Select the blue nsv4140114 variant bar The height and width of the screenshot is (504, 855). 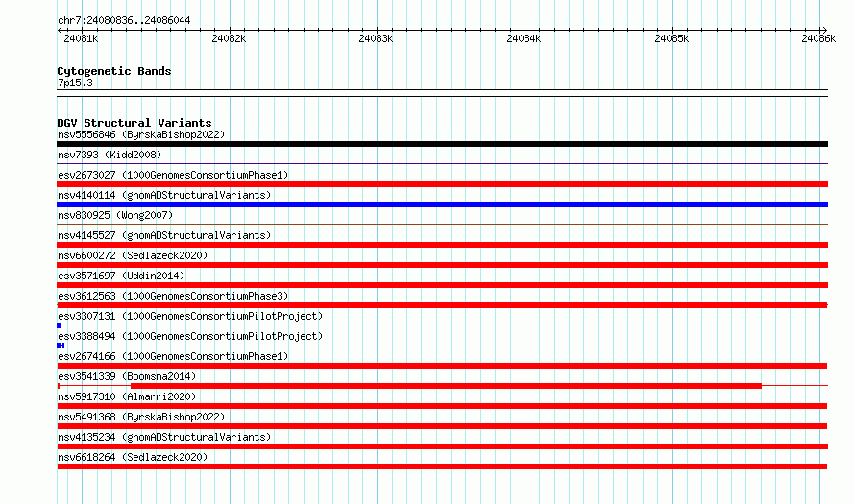tap(442, 204)
